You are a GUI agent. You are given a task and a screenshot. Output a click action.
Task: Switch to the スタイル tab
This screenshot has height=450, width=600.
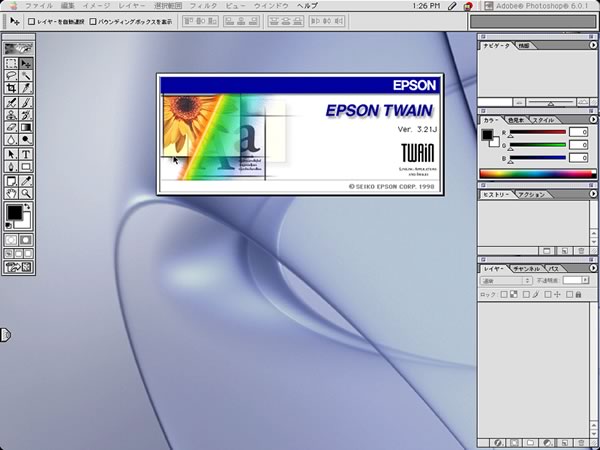543,120
